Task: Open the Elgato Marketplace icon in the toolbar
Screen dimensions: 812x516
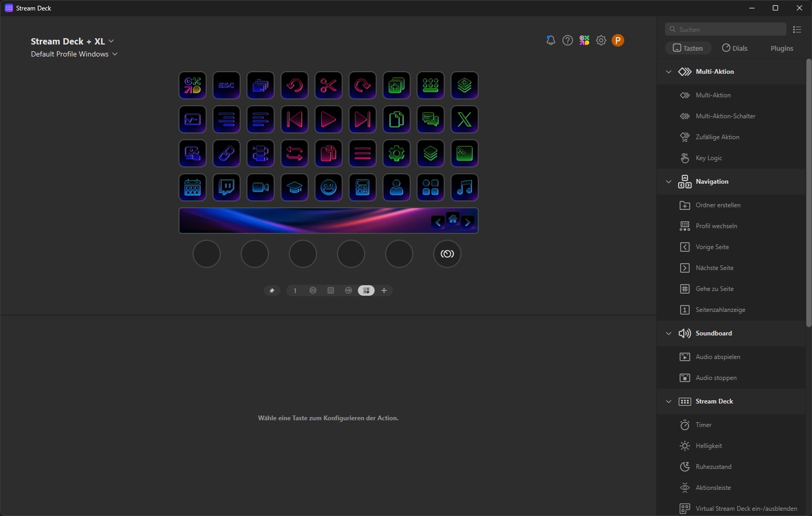Action: [x=584, y=40]
